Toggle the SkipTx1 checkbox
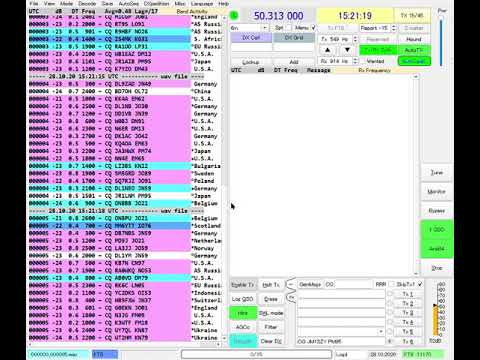This screenshot has width=480, height=360. (420, 284)
